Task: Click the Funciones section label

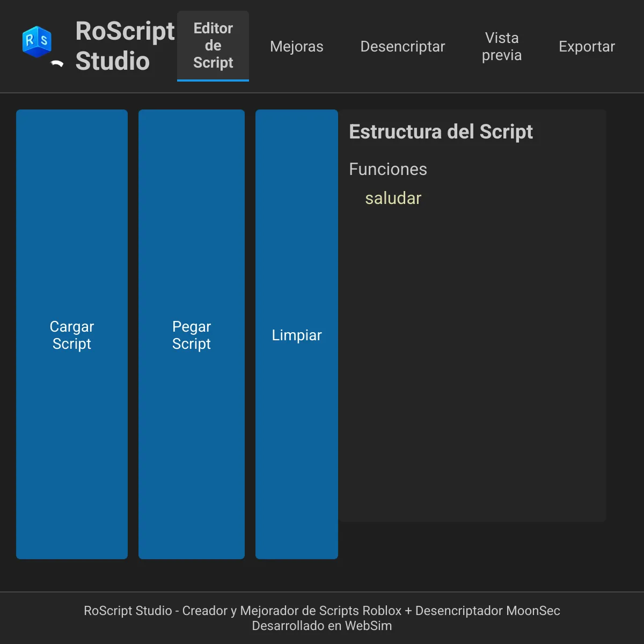Action: pos(387,170)
